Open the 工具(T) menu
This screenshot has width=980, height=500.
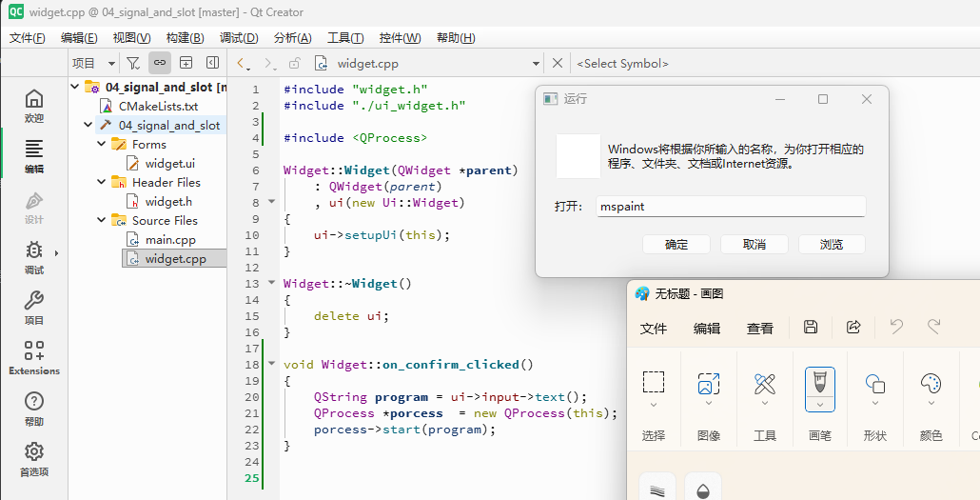coord(345,38)
